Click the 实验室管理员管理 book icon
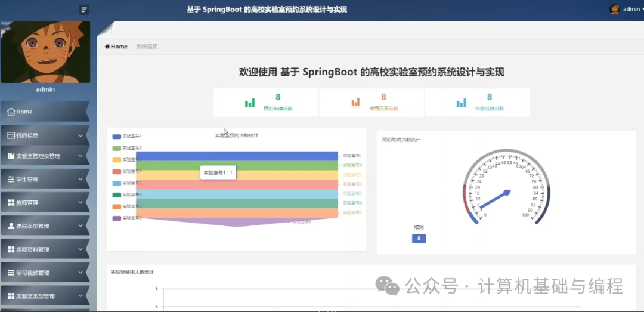The width and height of the screenshot is (644, 312). pyautogui.click(x=11, y=156)
